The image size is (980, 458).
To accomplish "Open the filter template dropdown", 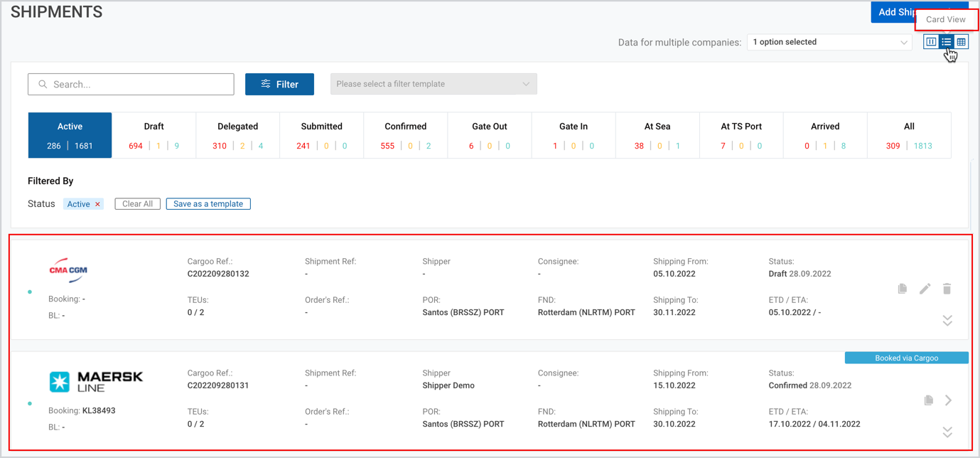I will tap(434, 84).
